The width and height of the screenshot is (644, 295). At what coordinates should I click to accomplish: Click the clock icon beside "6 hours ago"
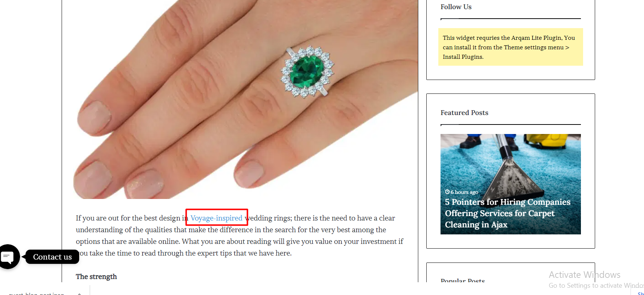(x=447, y=192)
